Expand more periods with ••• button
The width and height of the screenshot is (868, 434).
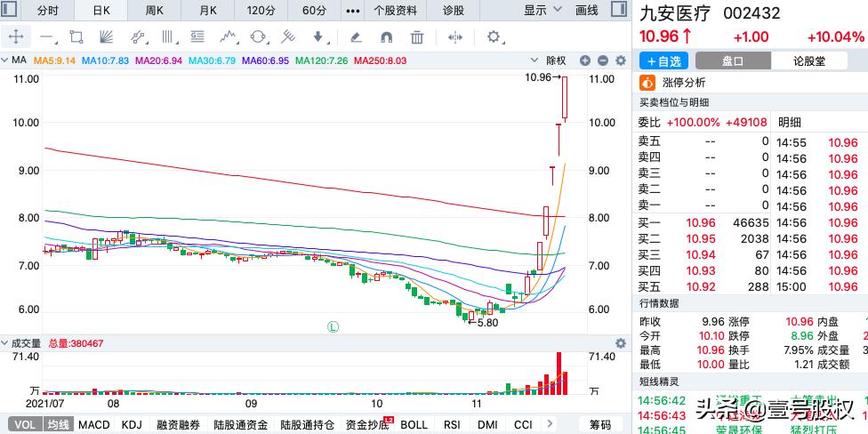pyautogui.click(x=352, y=10)
